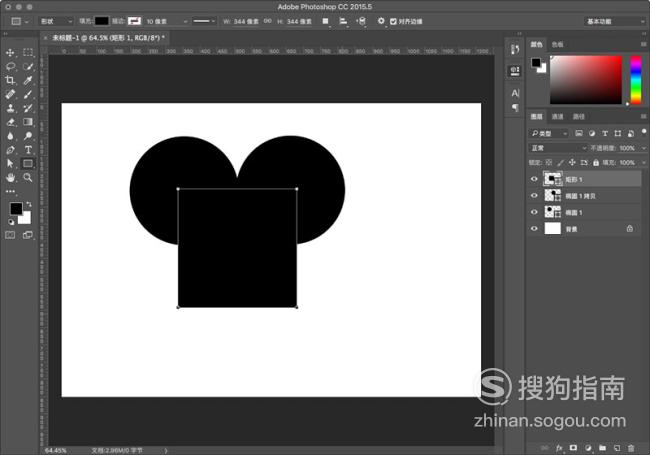Select the Path Selection tool
Screen dimensions: 650x455
coord(10,163)
